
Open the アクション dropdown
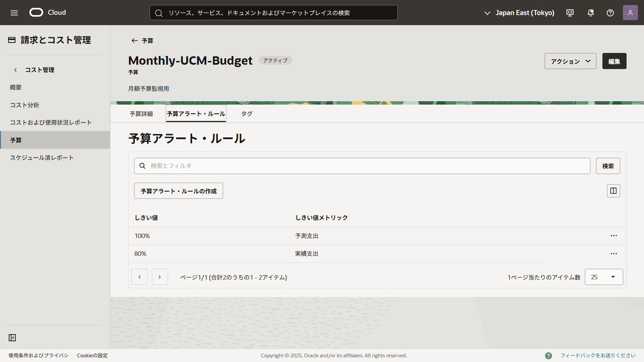pyautogui.click(x=570, y=61)
